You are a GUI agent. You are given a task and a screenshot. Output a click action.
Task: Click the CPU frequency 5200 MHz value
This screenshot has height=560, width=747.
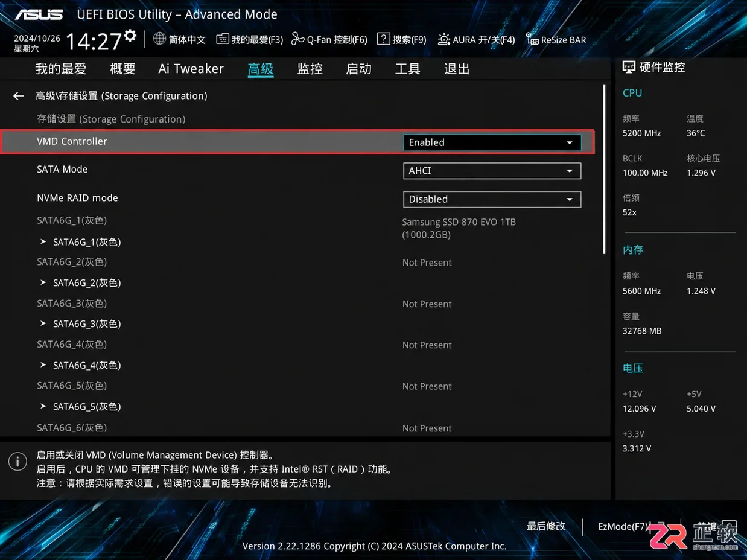coord(641,133)
